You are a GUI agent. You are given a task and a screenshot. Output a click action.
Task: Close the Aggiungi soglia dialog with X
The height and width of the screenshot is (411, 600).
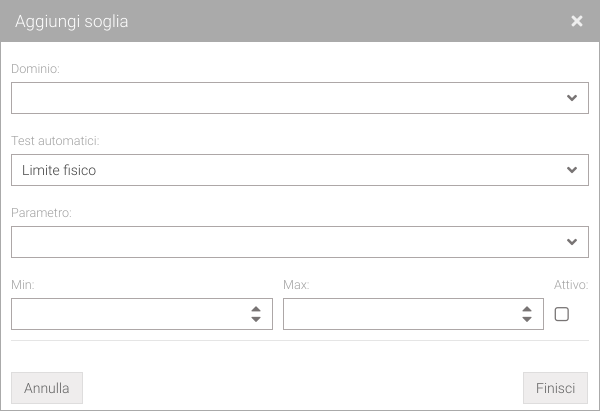point(577,21)
